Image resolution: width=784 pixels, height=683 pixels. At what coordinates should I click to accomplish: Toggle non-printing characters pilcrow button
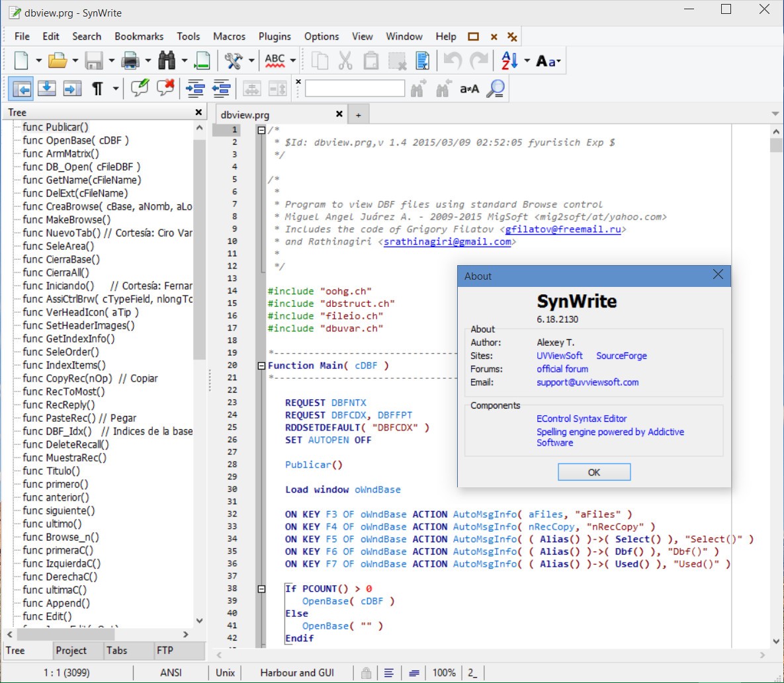[97, 88]
